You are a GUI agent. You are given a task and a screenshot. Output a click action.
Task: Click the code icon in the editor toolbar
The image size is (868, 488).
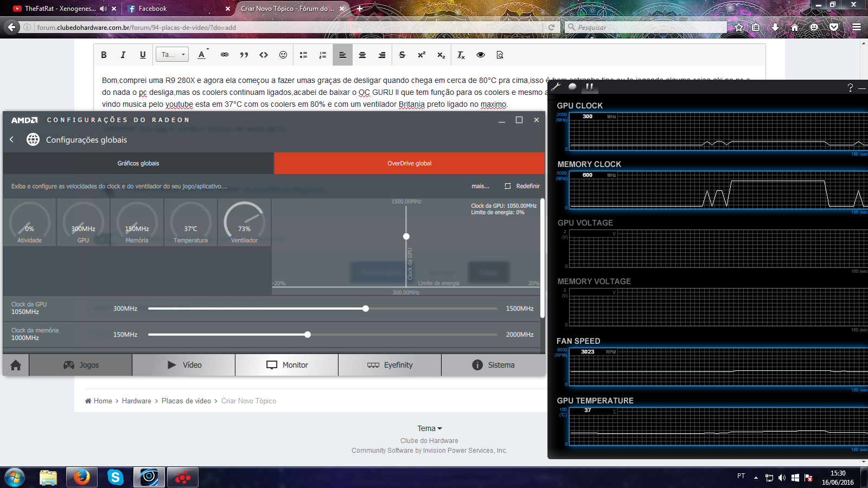point(264,55)
